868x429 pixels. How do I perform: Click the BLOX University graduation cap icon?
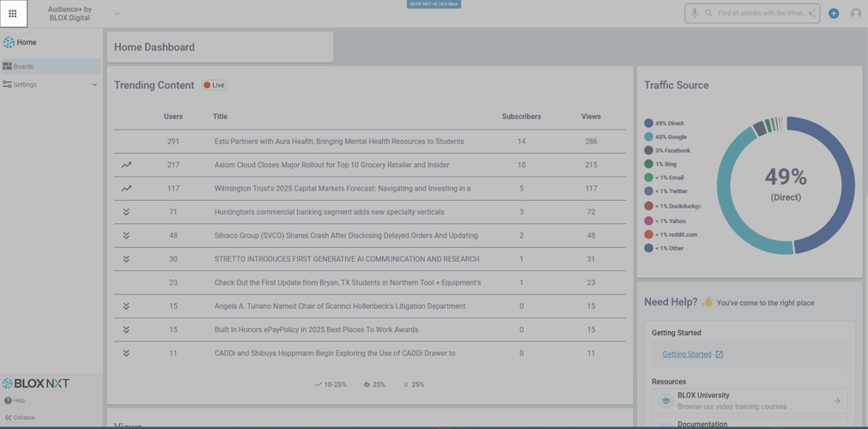(665, 401)
